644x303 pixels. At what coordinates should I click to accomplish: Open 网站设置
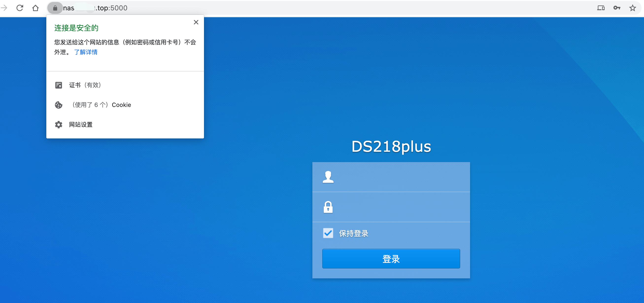point(125,125)
